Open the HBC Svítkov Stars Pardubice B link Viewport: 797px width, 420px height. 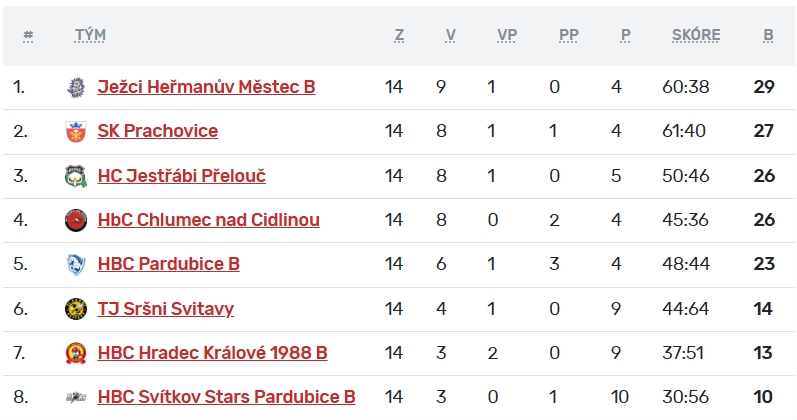226,397
